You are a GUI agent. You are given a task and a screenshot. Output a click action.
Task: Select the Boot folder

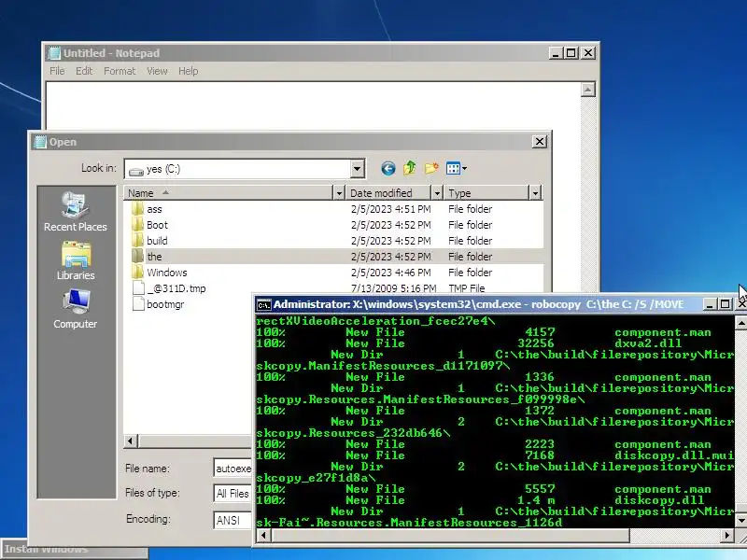157,225
